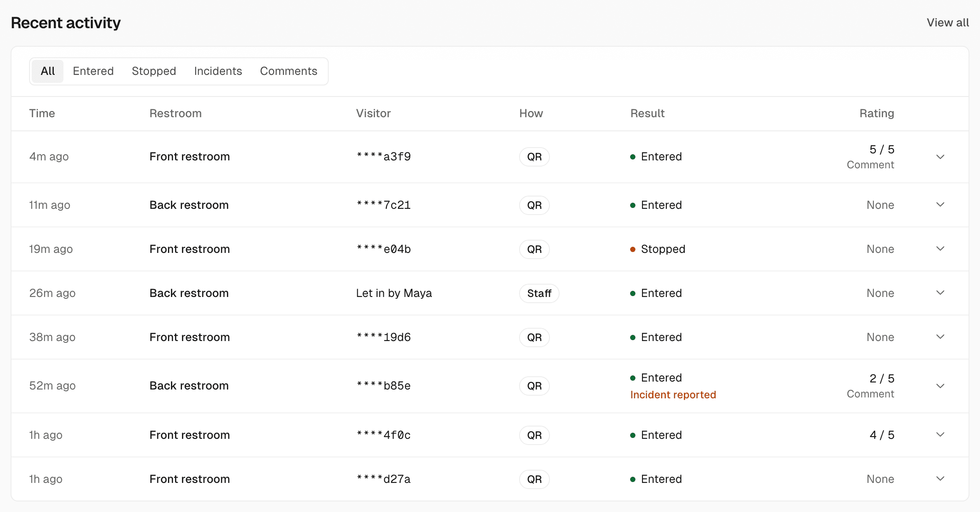Click the How column header
980x512 pixels.
pyautogui.click(x=531, y=113)
